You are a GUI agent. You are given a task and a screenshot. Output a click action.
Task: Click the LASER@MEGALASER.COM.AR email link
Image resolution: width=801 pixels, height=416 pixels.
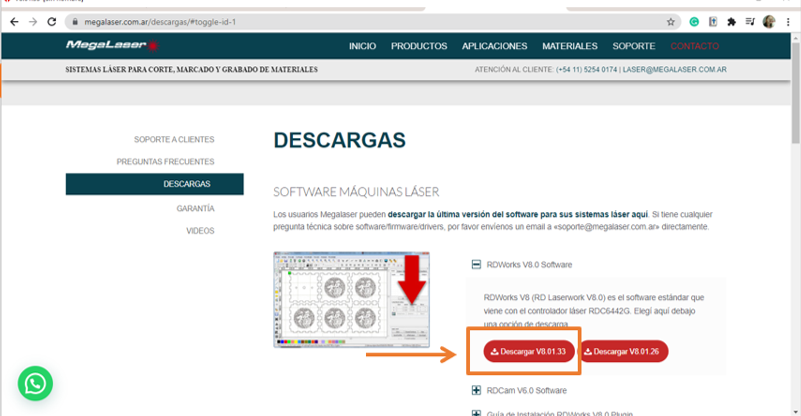[x=674, y=70]
